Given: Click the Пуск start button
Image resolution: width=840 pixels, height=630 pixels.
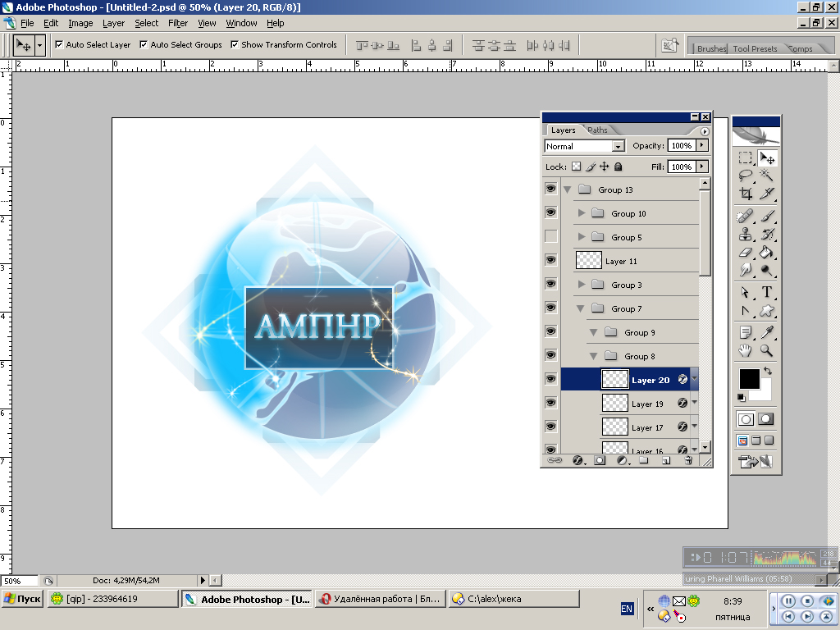Looking at the screenshot, I should (x=23, y=599).
